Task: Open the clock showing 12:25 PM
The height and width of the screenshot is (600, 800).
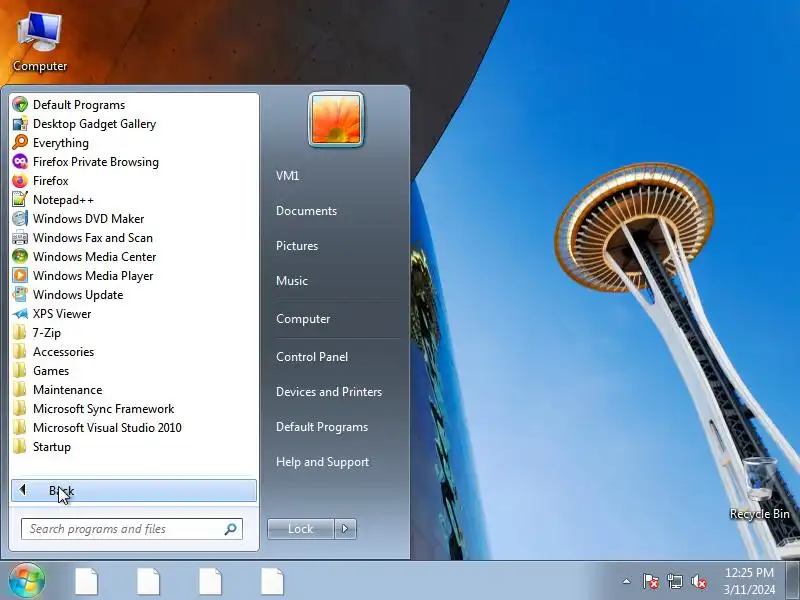Action: point(749,581)
